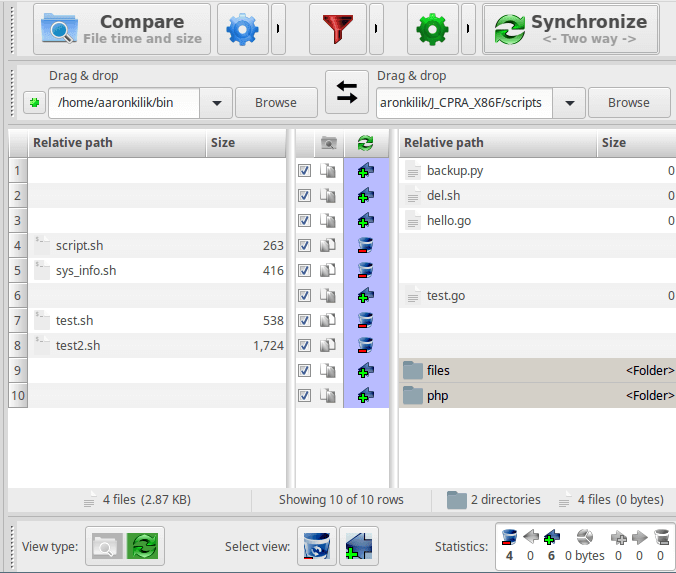Expand right folder path dropdown
676x573 pixels.
coord(569,102)
